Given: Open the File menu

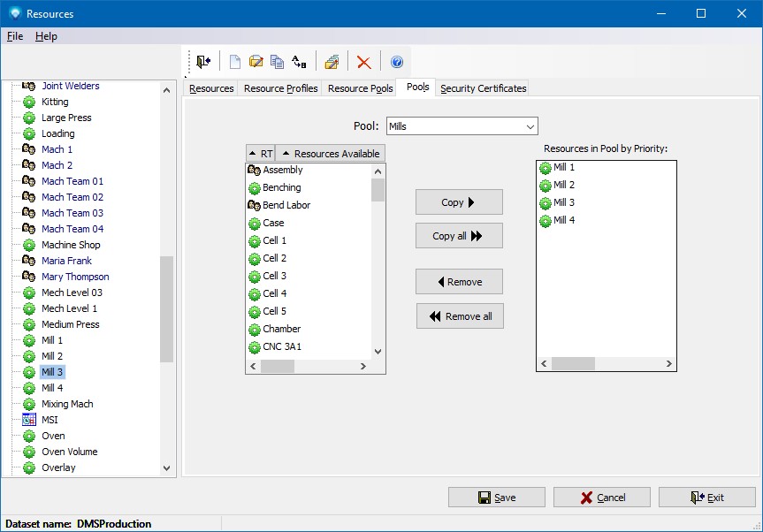Looking at the screenshot, I should click(x=15, y=36).
